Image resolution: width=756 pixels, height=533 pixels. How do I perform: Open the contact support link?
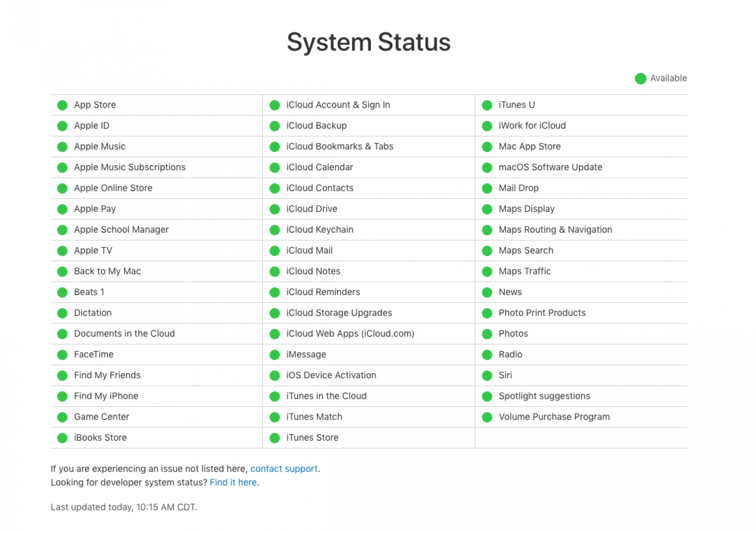[x=284, y=469]
